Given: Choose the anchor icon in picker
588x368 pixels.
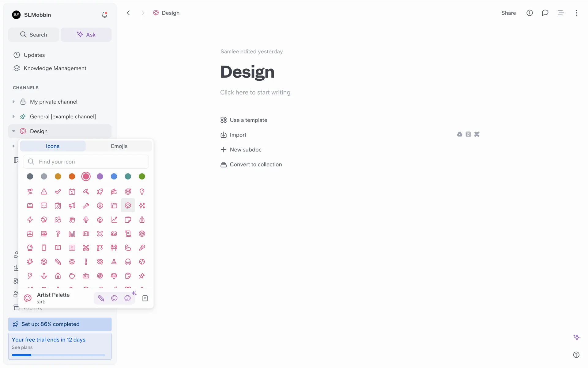Looking at the screenshot, I should point(44,276).
